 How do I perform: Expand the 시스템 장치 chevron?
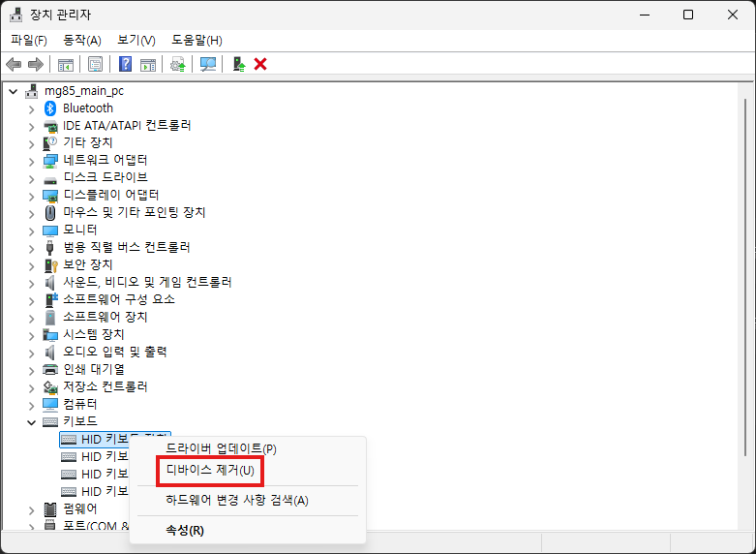pos(32,335)
